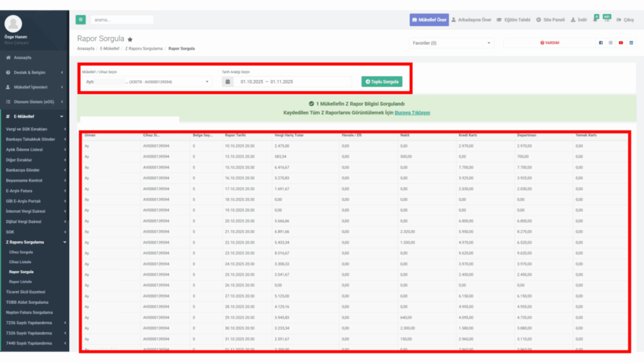Click the 8.016,67 amount cell
The height and width of the screenshot is (362, 644).
(282, 253)
